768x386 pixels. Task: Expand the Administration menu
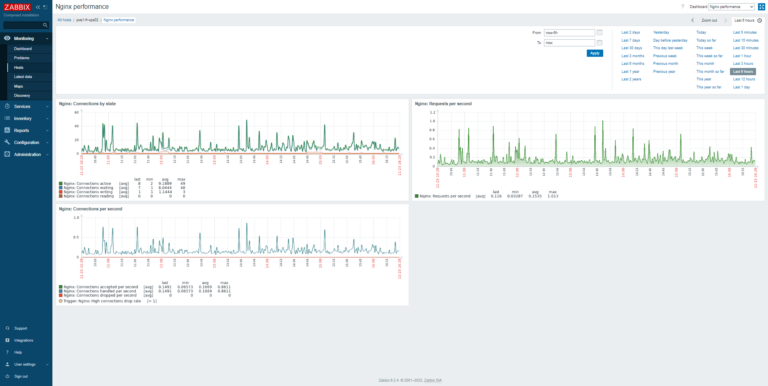tap(47, 155)
